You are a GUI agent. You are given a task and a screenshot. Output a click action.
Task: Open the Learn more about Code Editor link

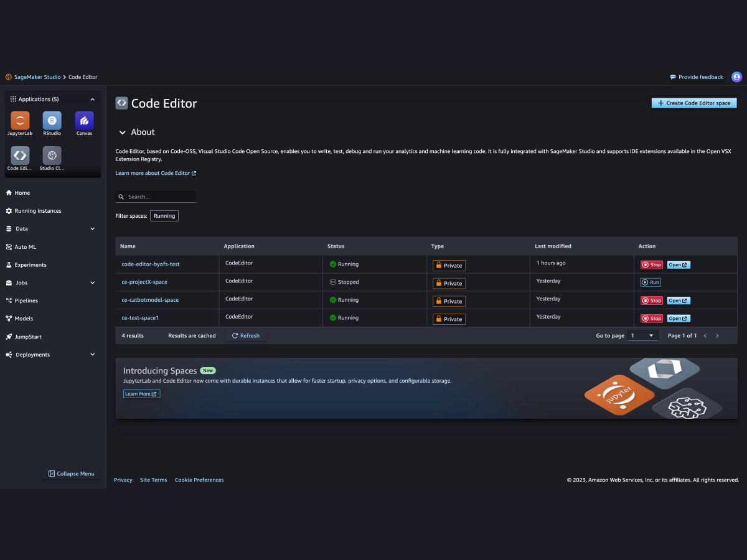pyautogui.click(x=153, y=173)
